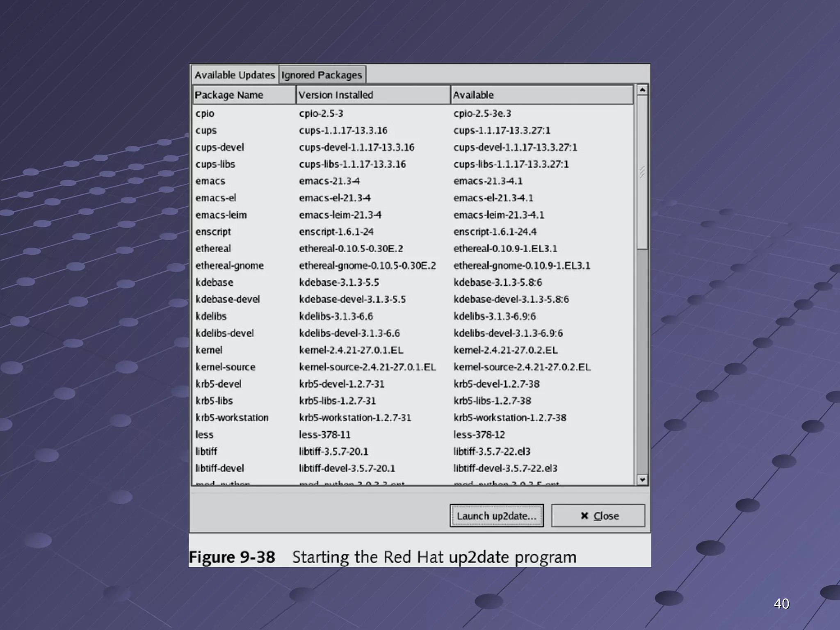The image size is (840, 630).
Task: Select the kdebase package name
Action: click(x=214, y=282)
